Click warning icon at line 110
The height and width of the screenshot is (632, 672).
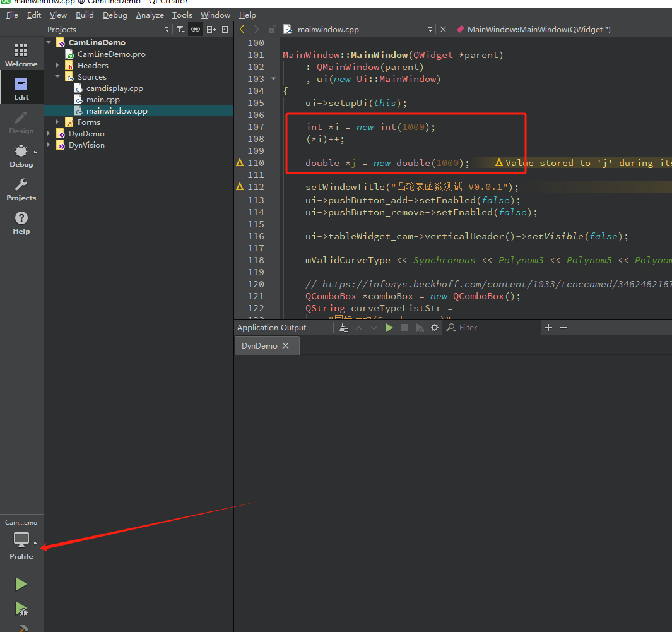click(240, 162)
